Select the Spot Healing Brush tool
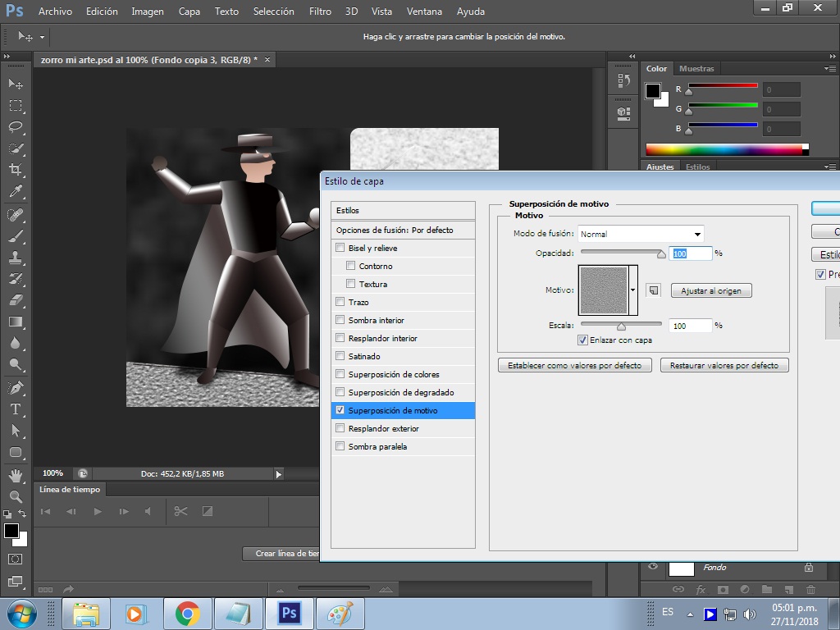This screenshot has width=840, height=630. [x=16, y=215]
